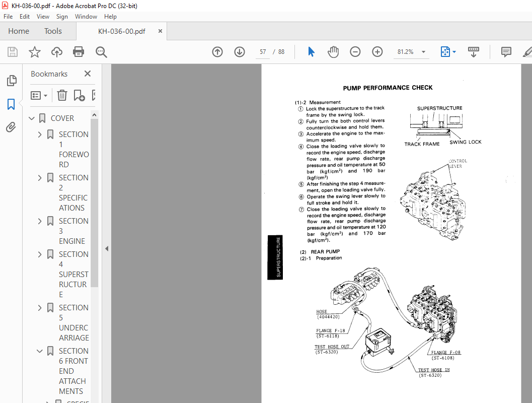Print the document with printer icon
The width and height of the screenshot is (532, 403).
[x=79, y=52]
